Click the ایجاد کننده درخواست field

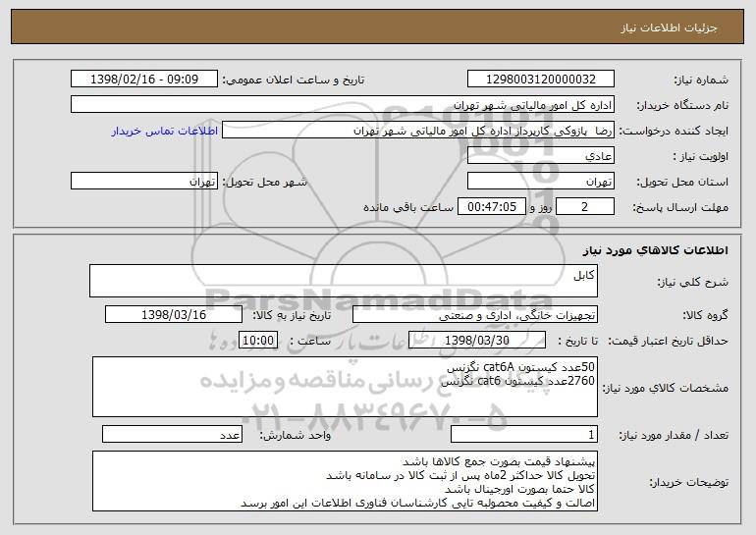(418, 131)
